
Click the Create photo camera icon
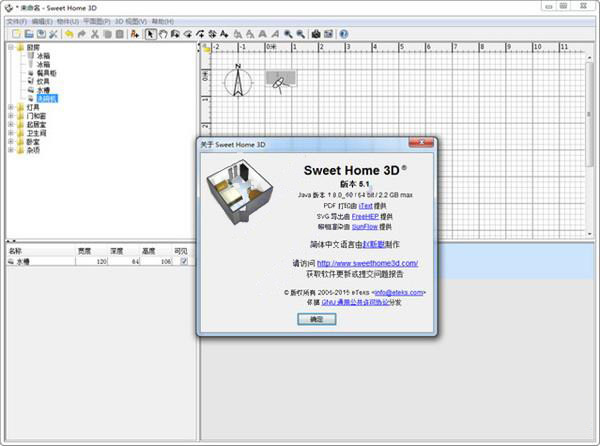point(316,34)
